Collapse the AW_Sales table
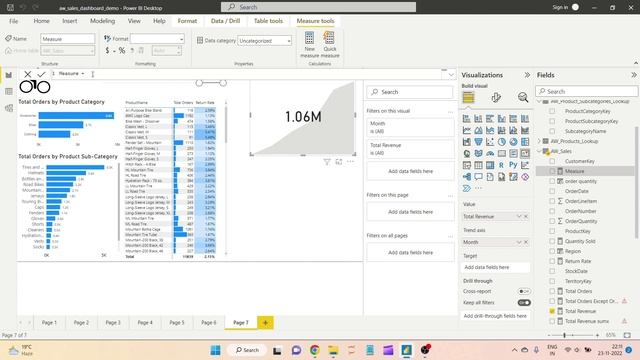The image size is (640, 360). coord(539,151)
